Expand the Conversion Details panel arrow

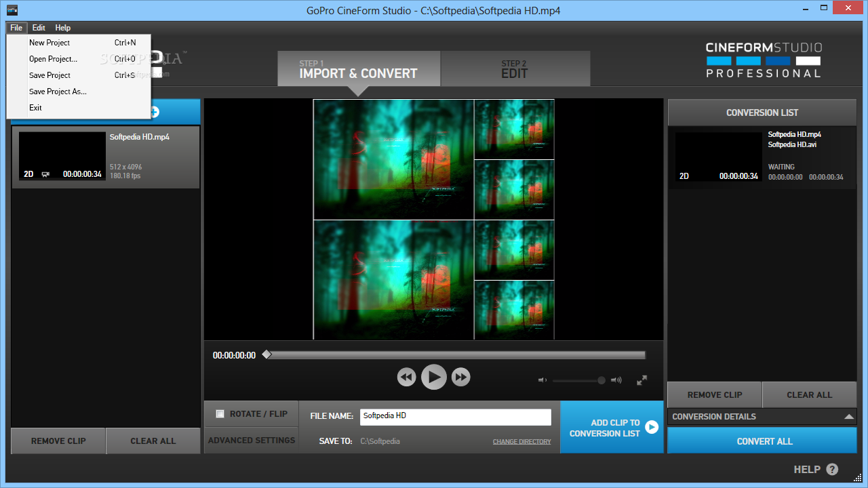[x=849, y=417]
